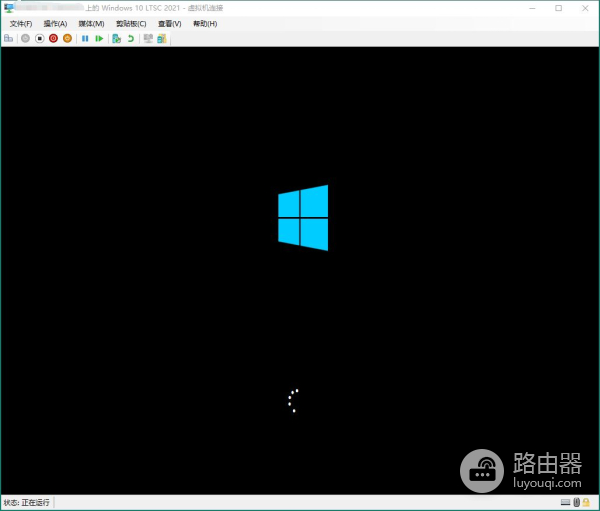This screenshot has width=600, height=511.
Task: Click the orange Save state icon
Action: pyautogui.click(x=67, y=38)
